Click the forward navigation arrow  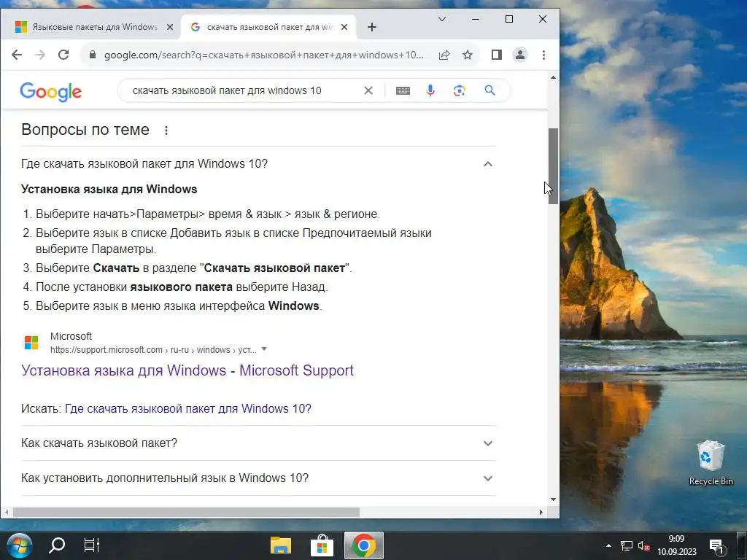[39, 55]
